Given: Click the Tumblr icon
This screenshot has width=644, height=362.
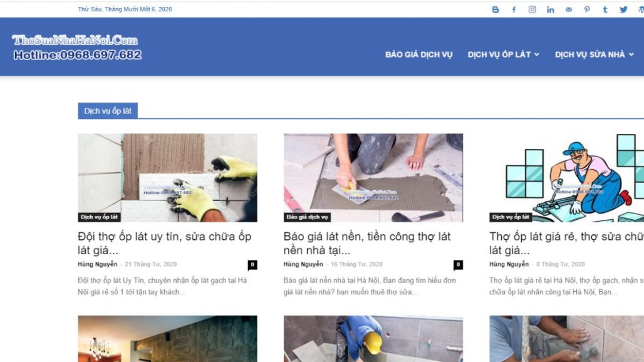Looking at the screenshot, I should pos(605,9).
